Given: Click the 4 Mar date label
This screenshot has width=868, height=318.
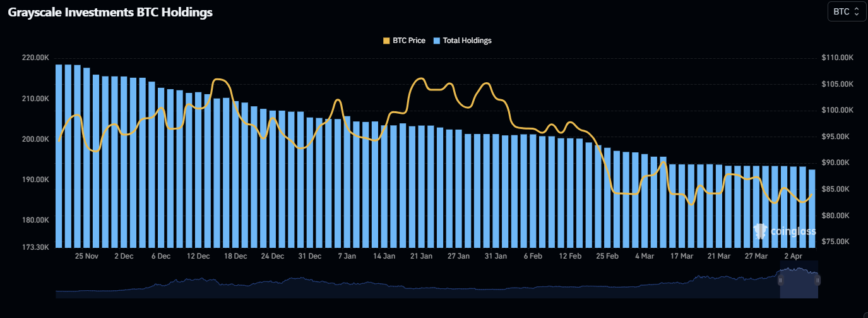Looking at the screenshot, I should coord(645,256).
